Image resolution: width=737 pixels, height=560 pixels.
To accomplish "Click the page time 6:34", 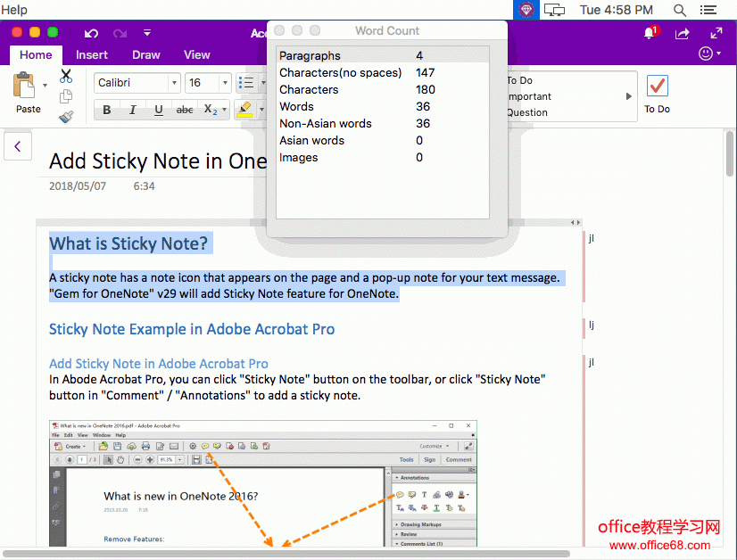I will click(x=144, y=186).
